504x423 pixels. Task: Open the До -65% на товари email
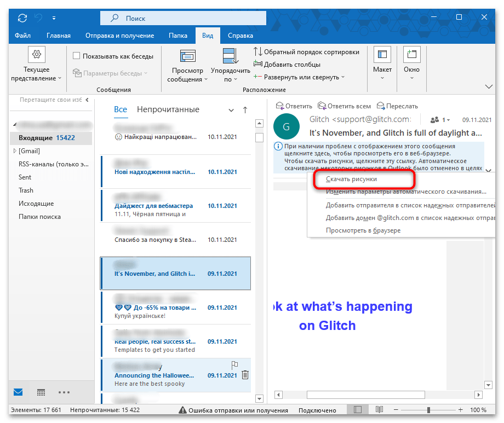coord(175,308)
